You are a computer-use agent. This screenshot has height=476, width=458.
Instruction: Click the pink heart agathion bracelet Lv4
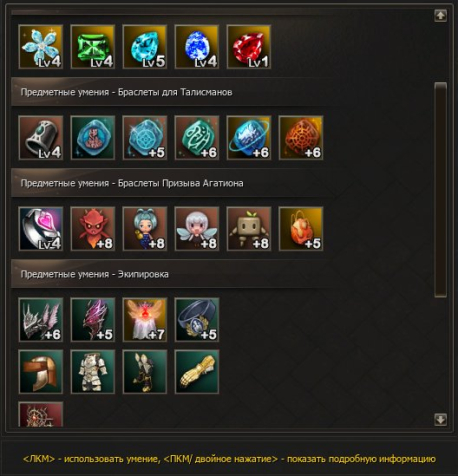(41, 229)
